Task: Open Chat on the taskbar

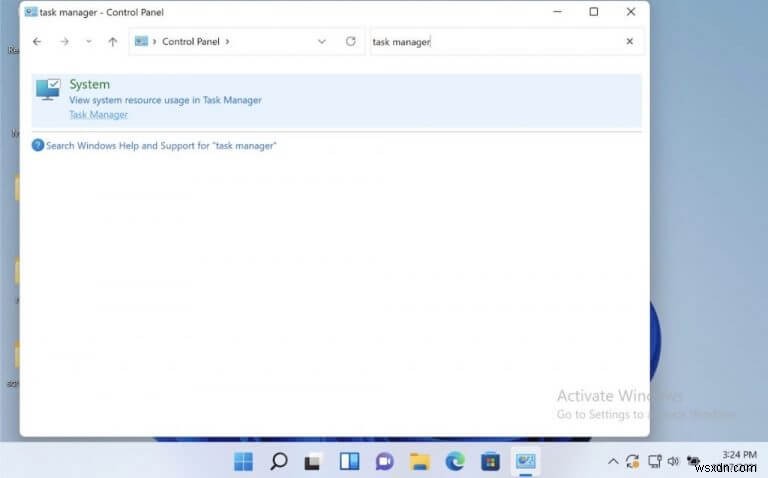Action: tap(384, 461)
